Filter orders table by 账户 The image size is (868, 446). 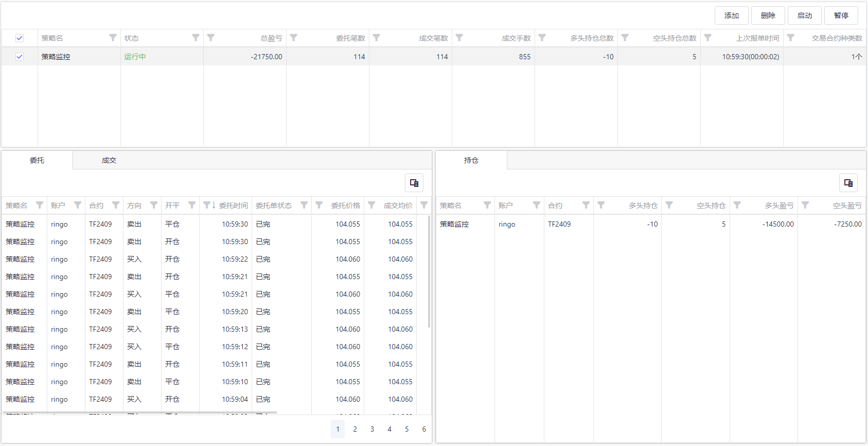pos(78,205)
